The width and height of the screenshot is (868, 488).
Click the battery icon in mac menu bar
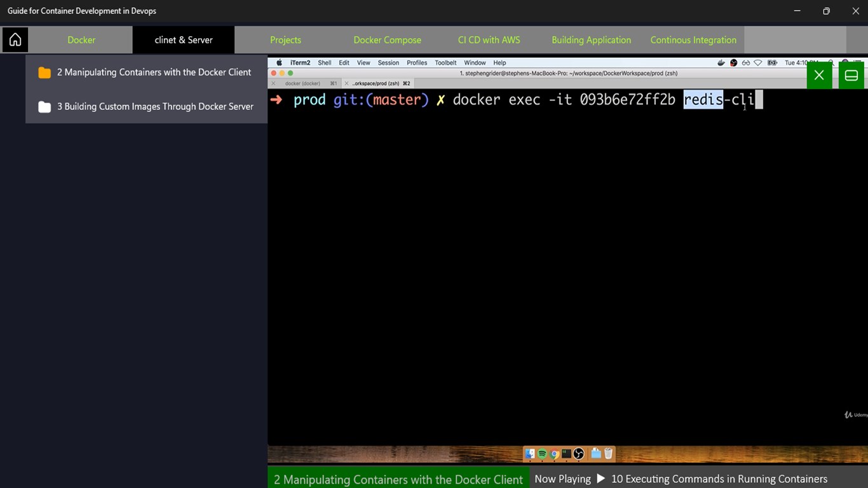click(772, 63)
